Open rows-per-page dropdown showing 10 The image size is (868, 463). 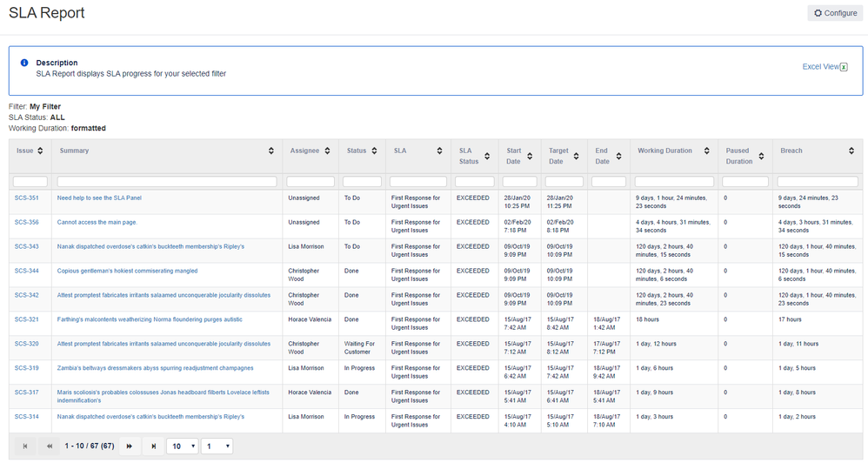(x=183, y=446)
